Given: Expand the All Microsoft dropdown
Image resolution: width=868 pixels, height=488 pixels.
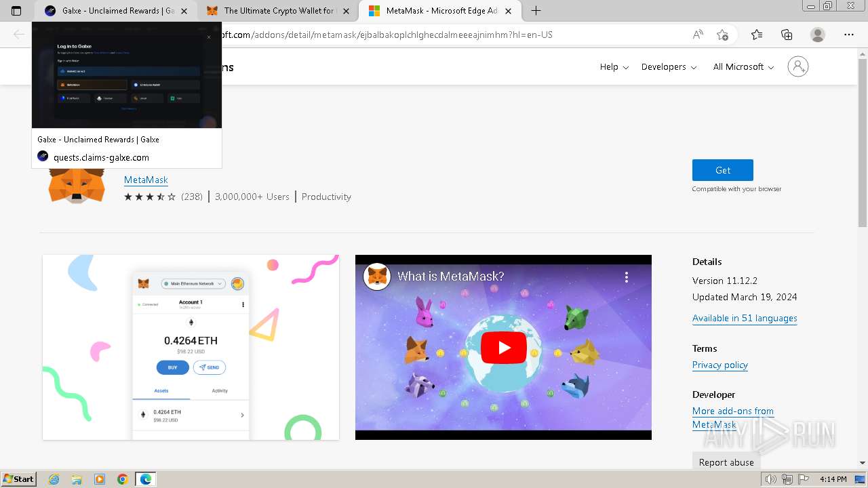Looking at the screenshot, I should [743, 66].
